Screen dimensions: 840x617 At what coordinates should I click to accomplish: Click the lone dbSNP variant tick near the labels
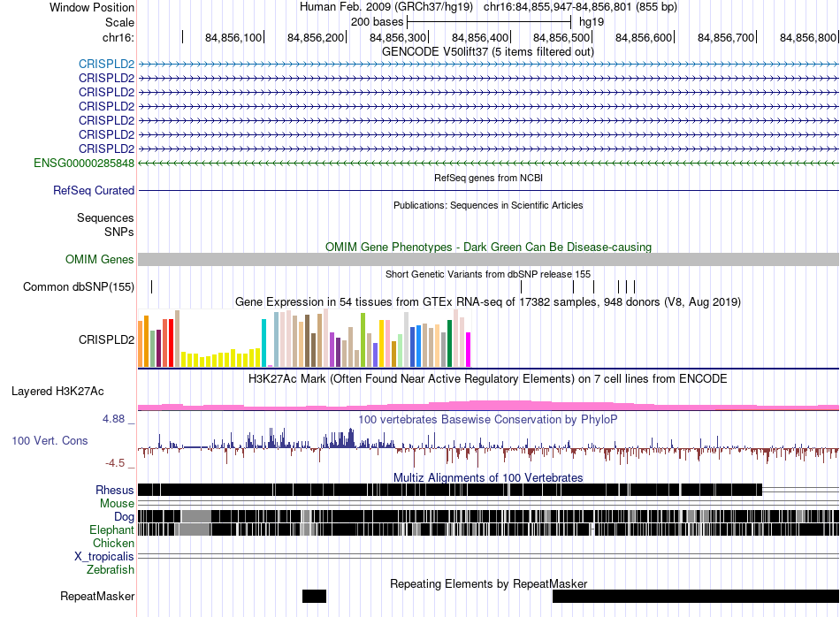pyautogui.click(x=151, y=286)
